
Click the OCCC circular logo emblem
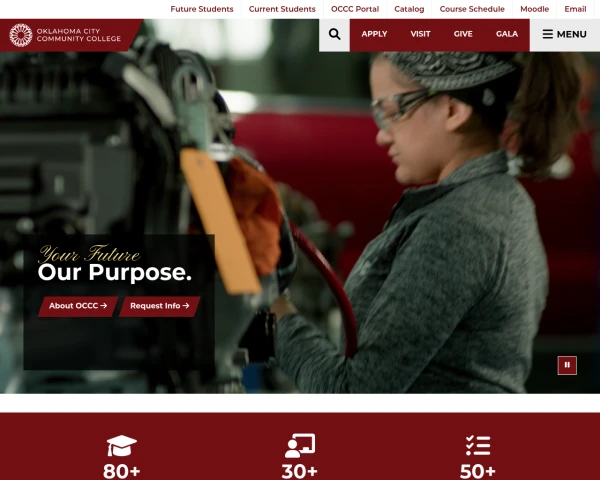click(x=21, y=35)
